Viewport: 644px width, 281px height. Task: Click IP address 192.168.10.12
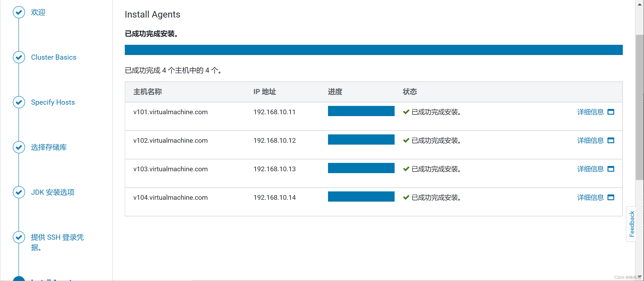[x=274, y=140]
